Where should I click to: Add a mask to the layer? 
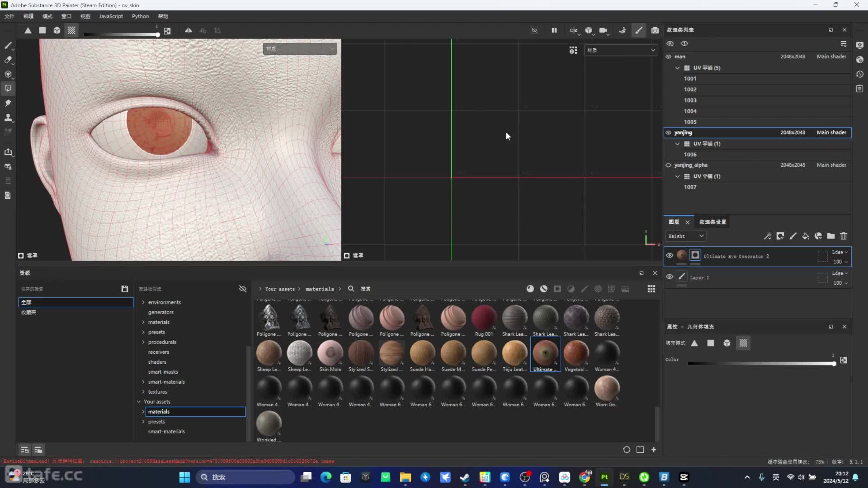pos(780,236)
